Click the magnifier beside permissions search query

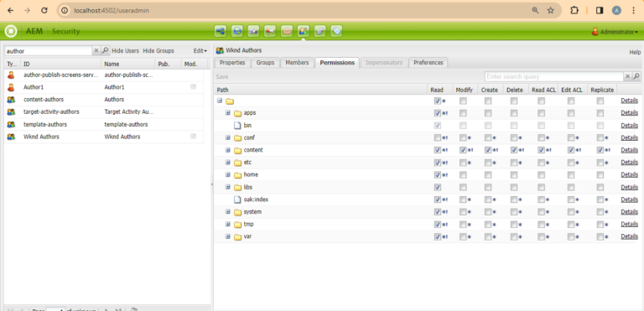(636, 76)
